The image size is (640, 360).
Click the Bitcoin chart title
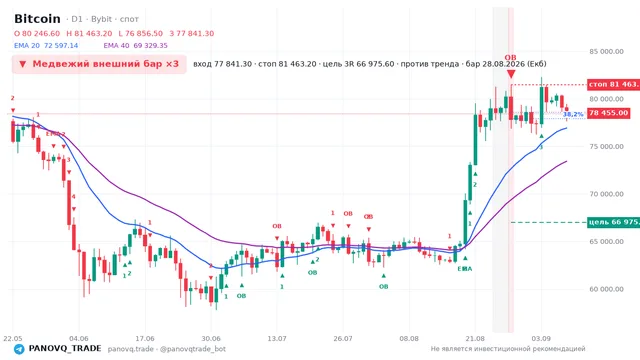coord(37,19)
